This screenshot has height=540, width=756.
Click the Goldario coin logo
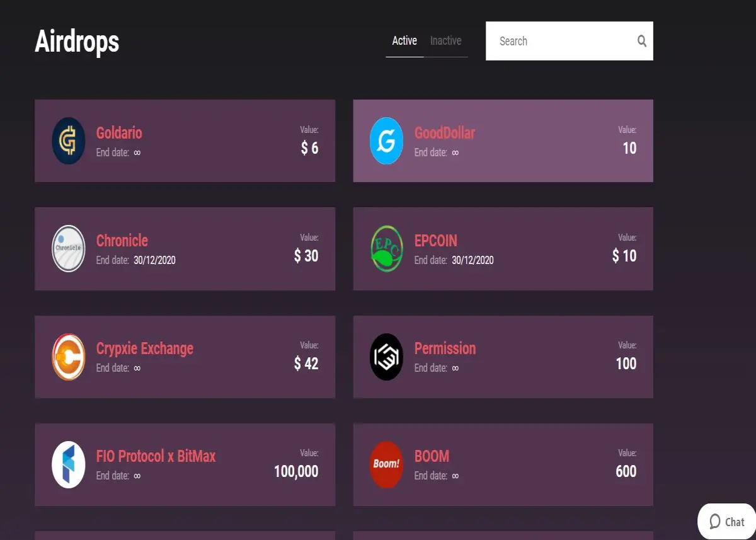coord(68,141)
